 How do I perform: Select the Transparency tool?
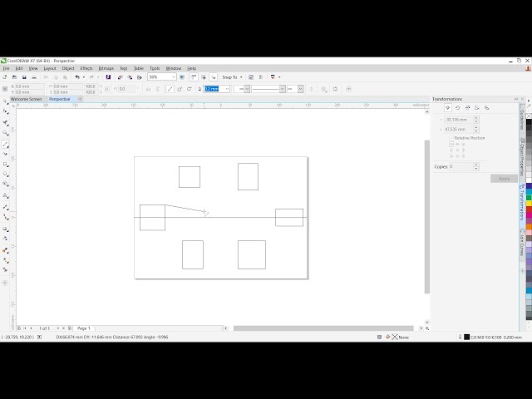pos(5,239)
